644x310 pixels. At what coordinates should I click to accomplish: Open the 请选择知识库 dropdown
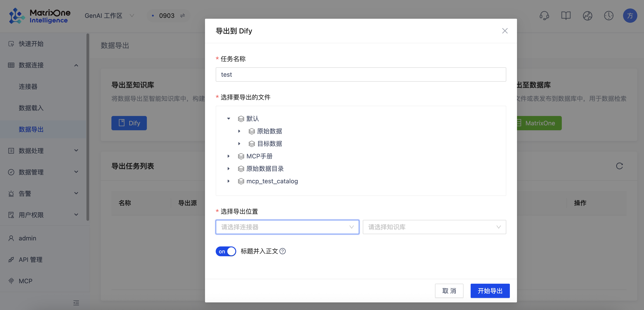click(434, 227)
